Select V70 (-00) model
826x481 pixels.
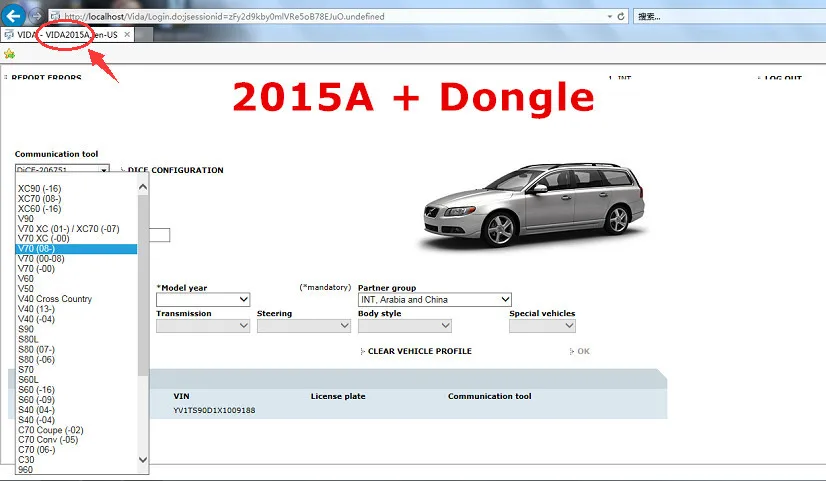(76, 268)
